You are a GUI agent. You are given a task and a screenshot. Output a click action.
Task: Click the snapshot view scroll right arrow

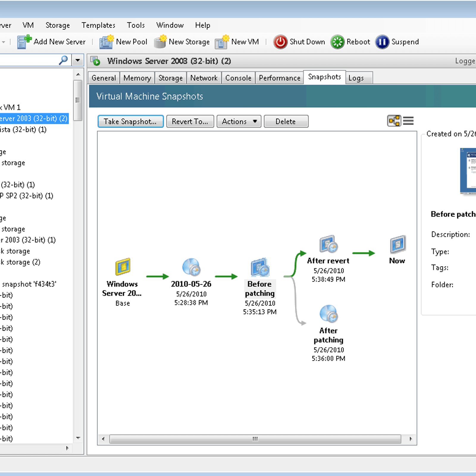tap(411, 439)
